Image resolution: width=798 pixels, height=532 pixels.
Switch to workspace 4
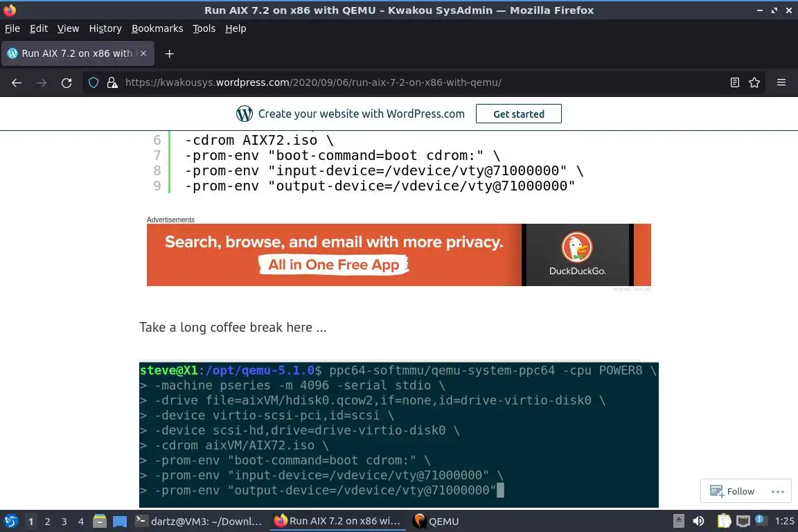pos(81,522)
